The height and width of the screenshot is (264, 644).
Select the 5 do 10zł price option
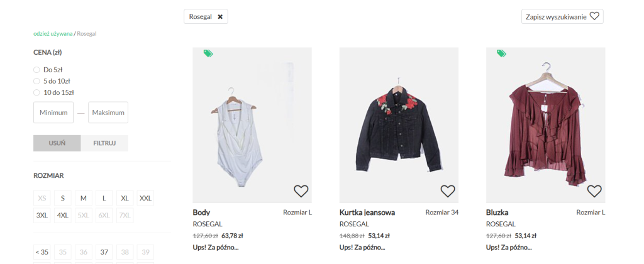pyautogui.click(x=36, y=81)
